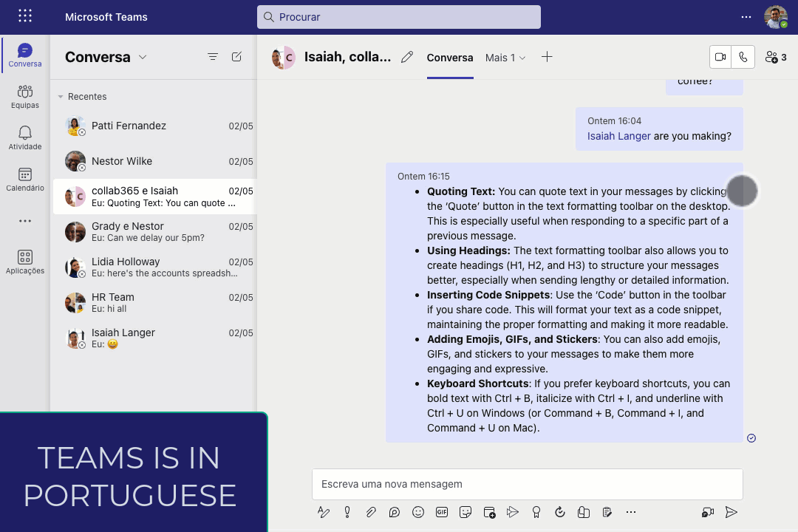Click the new message input field
This screenshot has width=798, height=532.
pyautogui.click(x=527, y=484)
